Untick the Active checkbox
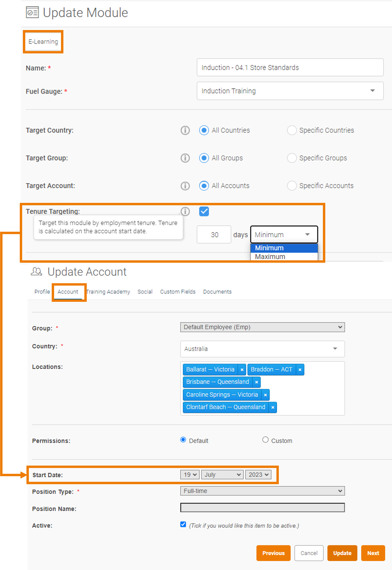The height and width of the screenshot is (570, 392). pos(183,524)
